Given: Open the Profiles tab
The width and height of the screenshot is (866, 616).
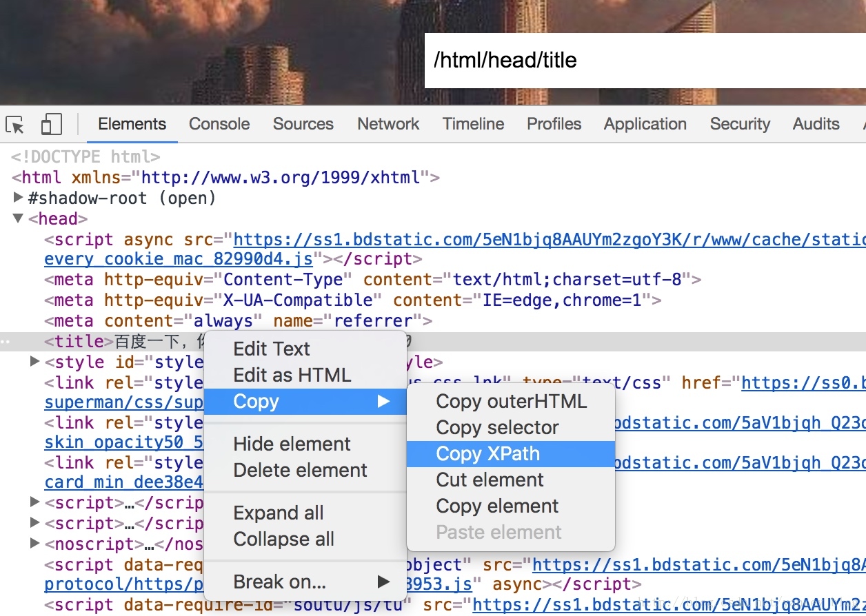Looking at the screenshot, I should point(554,124).
